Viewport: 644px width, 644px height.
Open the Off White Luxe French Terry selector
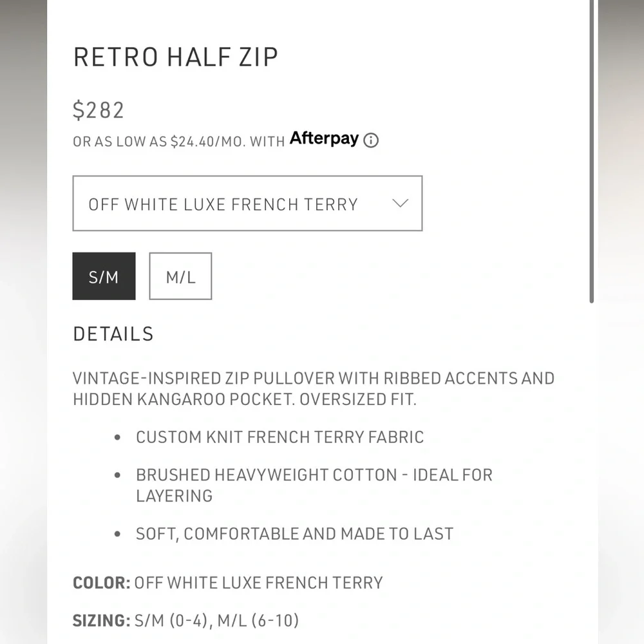(223, 204)
